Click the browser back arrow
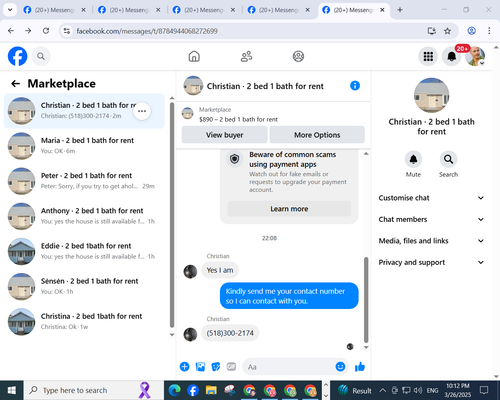Viewport: 500px width, 400px height. tap(11, 31)
